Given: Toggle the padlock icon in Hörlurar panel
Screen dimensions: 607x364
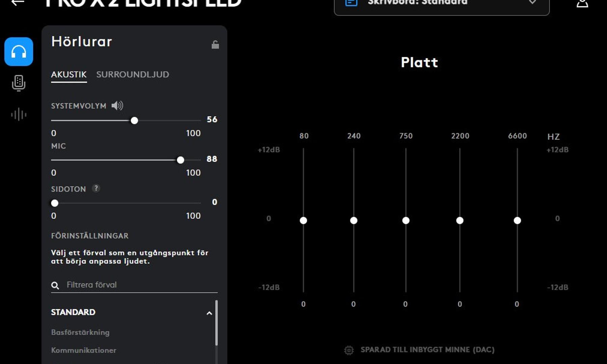Looking at the screenshot, I should click(215, 44).
